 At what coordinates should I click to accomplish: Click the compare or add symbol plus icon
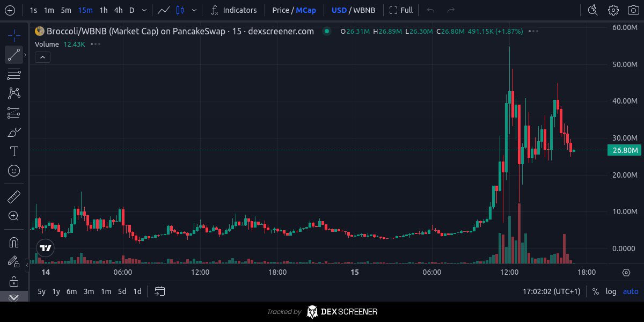[x=10, y=10]
